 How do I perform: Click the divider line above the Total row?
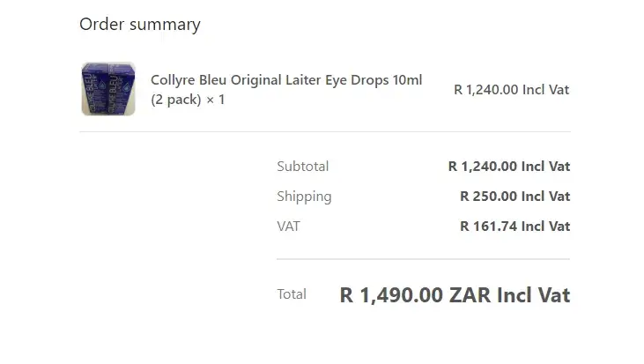pyautogui.click(x=423, y=259)
